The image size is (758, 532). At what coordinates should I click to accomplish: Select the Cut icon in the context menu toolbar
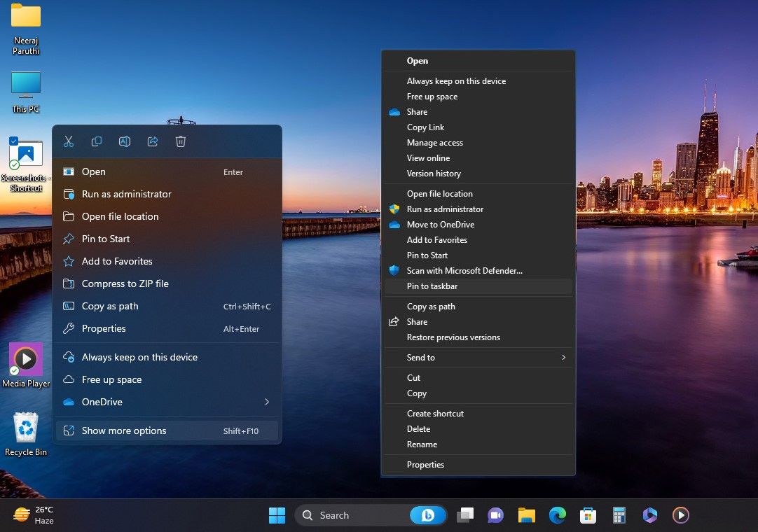pyautogui.click(x=68, y=141)
